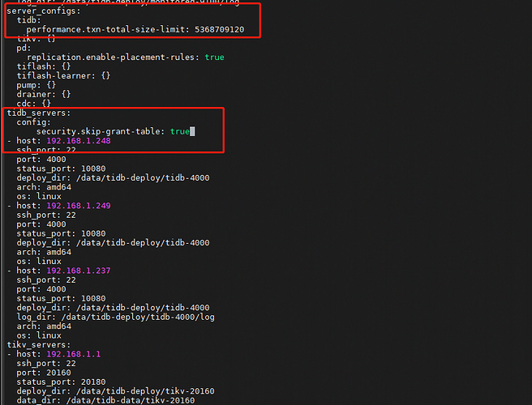
Task: Click the performance.txn-total-size-limit key
Action: (108, 30)
